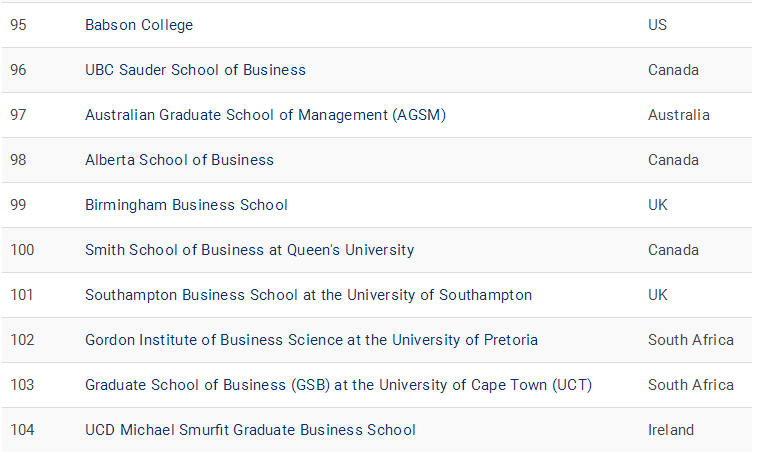Click rank number 100 cell
The image size is (757, 457).
tap(22, 250)
